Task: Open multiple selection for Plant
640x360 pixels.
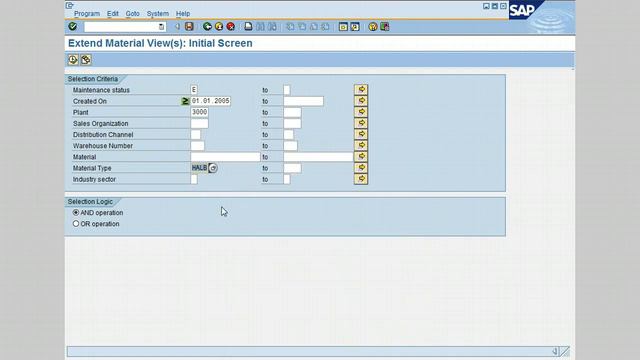Action: pyautogui.click(x=361, y=112)
